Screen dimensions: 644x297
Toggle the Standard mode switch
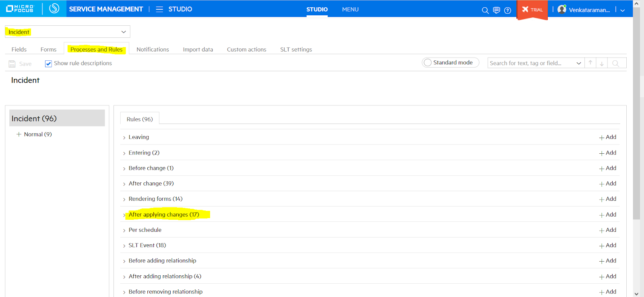click(x=428, y=62)
